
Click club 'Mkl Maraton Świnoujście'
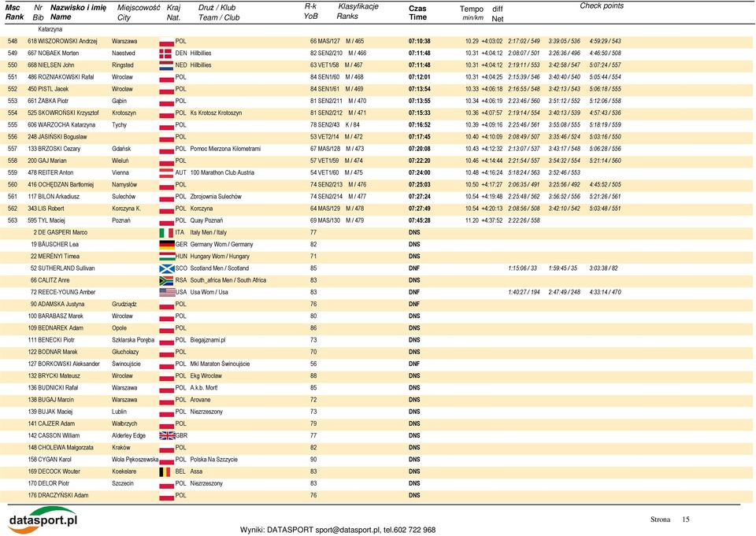(x=220, y=364)
